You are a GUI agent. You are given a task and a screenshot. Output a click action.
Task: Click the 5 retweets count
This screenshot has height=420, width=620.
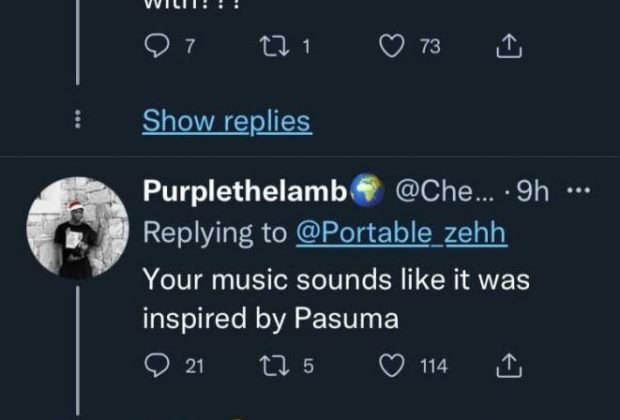pyautogui.click(x=309, y=366)
